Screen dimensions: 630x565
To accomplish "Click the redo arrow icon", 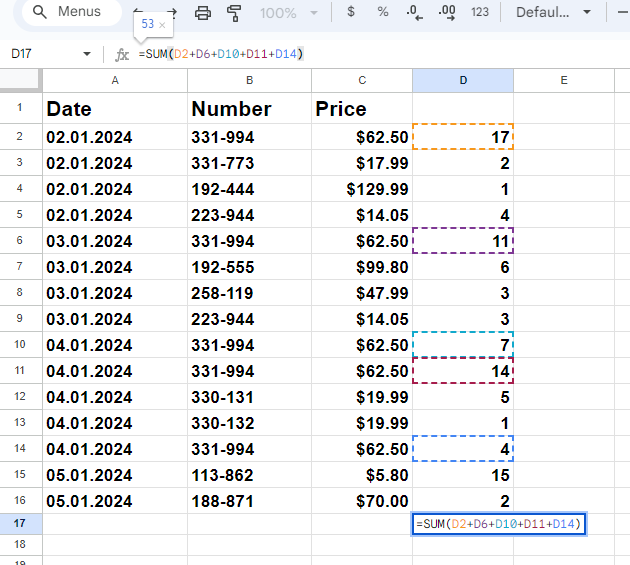I will (173, 12).
